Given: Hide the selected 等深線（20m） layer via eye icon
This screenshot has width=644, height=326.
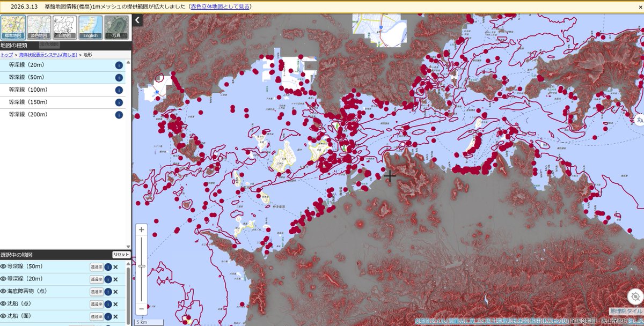Looking at the screenshot, I should coord(3,279).
